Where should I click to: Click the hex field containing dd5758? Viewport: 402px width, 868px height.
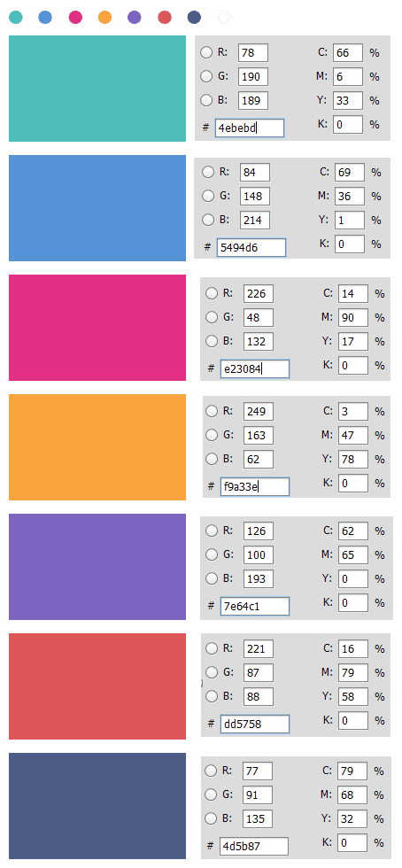point(255,724)
